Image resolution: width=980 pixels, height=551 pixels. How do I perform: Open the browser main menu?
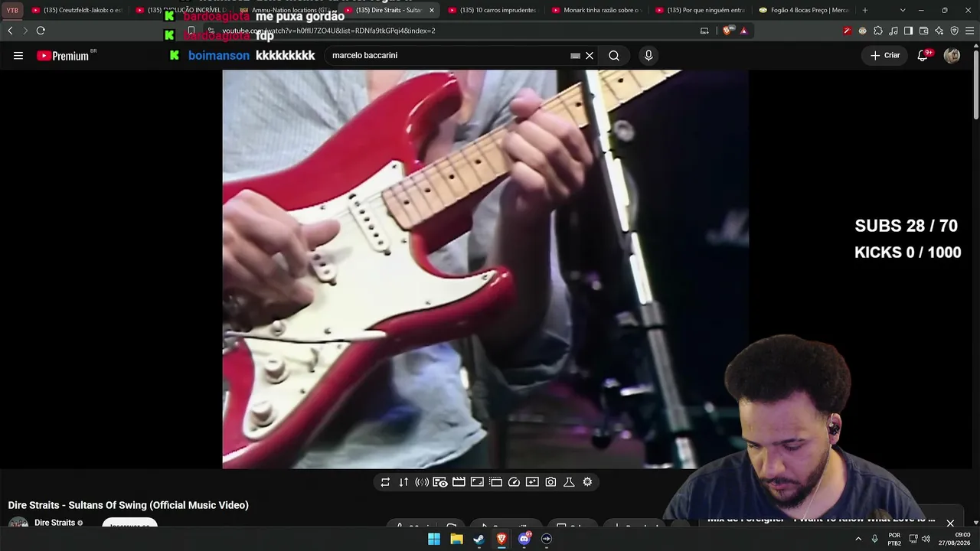tap(969, 31)
